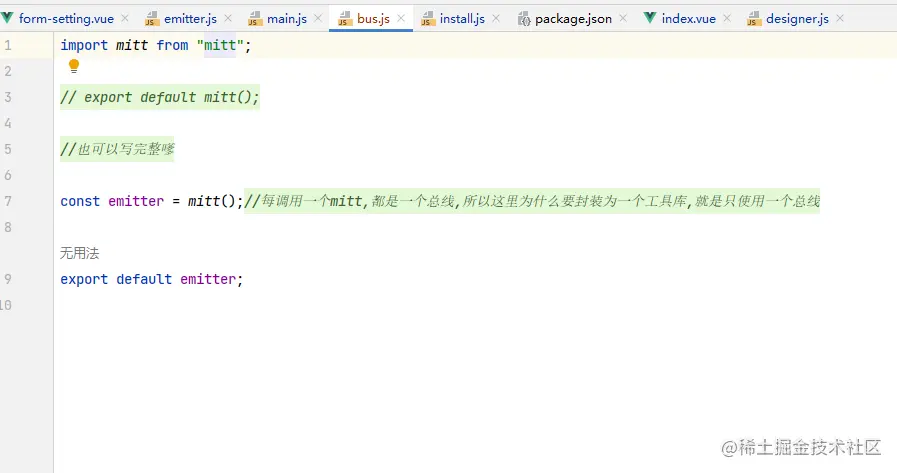Screen dimensions: 897x473
Task: Close the emitter.js tab
Action: pos(228,18)
